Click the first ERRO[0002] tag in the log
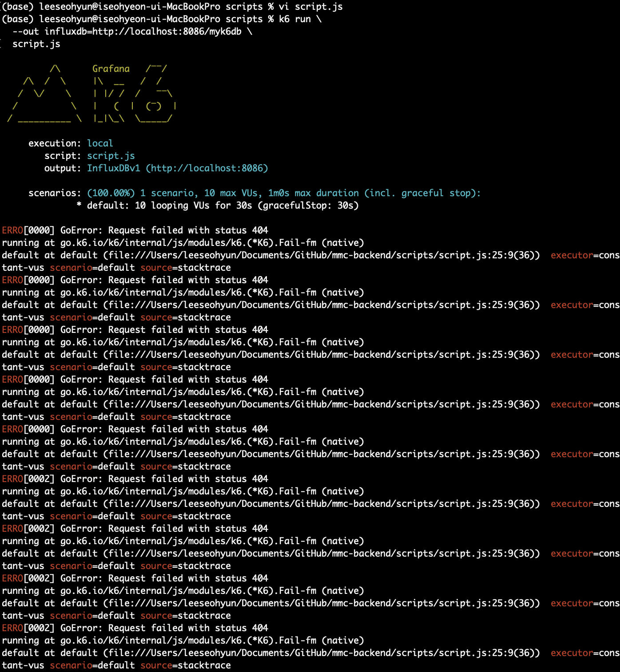Screen dimensions: 620x672 click(28, 479)
